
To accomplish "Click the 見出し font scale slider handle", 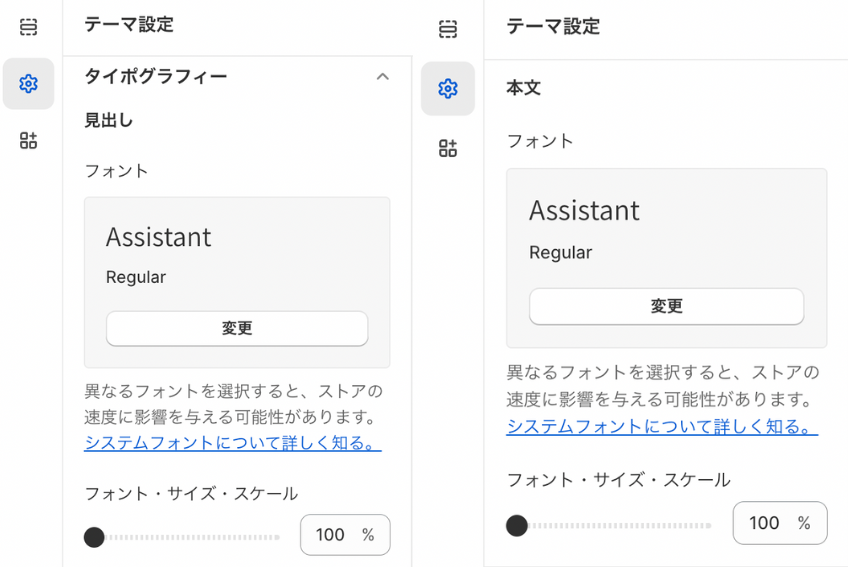I will click(x=94, y=537).
